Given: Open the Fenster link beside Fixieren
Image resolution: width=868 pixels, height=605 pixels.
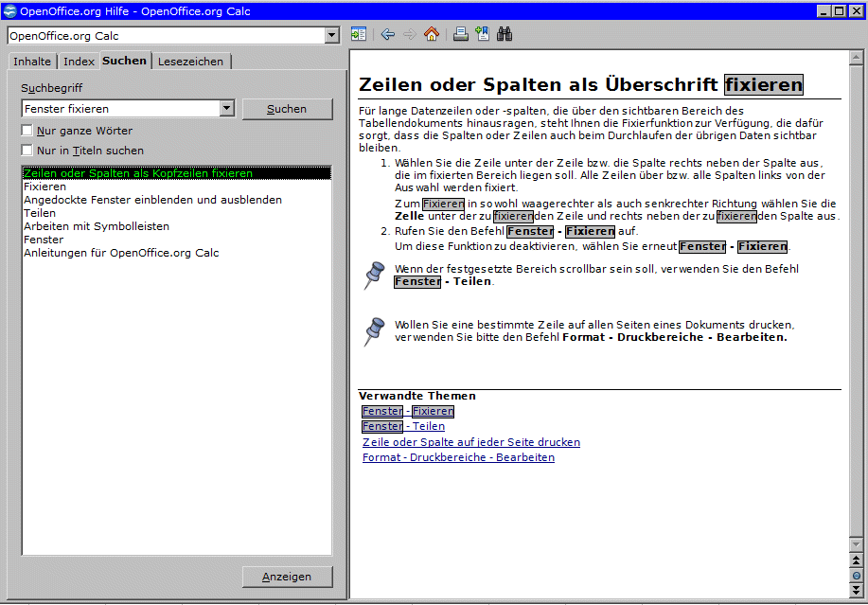Looking at the screenshot, I should click(382, 411).
